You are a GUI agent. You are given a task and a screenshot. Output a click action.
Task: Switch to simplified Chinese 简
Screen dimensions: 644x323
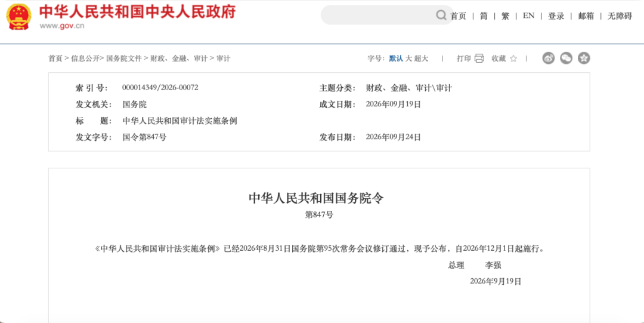click(x=484, y=16)
